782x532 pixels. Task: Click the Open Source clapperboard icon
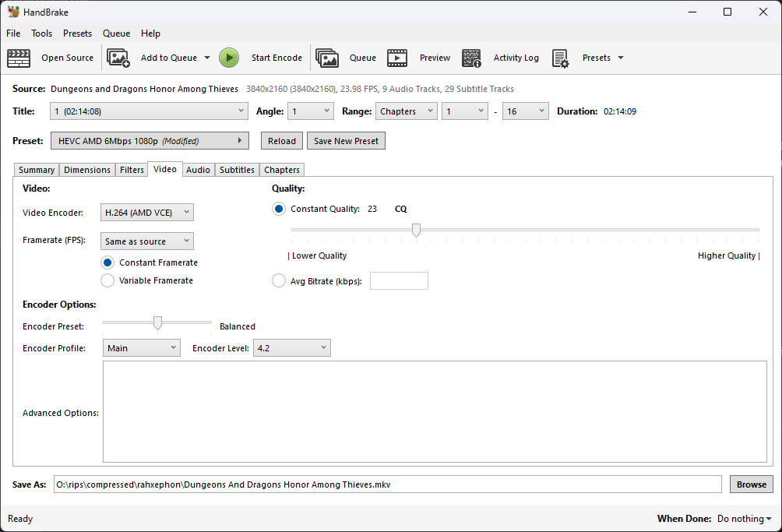click(x=19, y=58)
